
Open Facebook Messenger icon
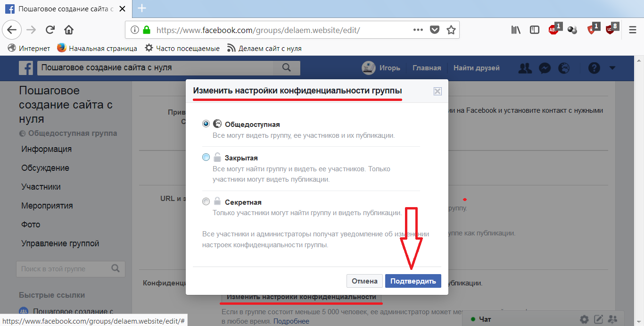544,68
